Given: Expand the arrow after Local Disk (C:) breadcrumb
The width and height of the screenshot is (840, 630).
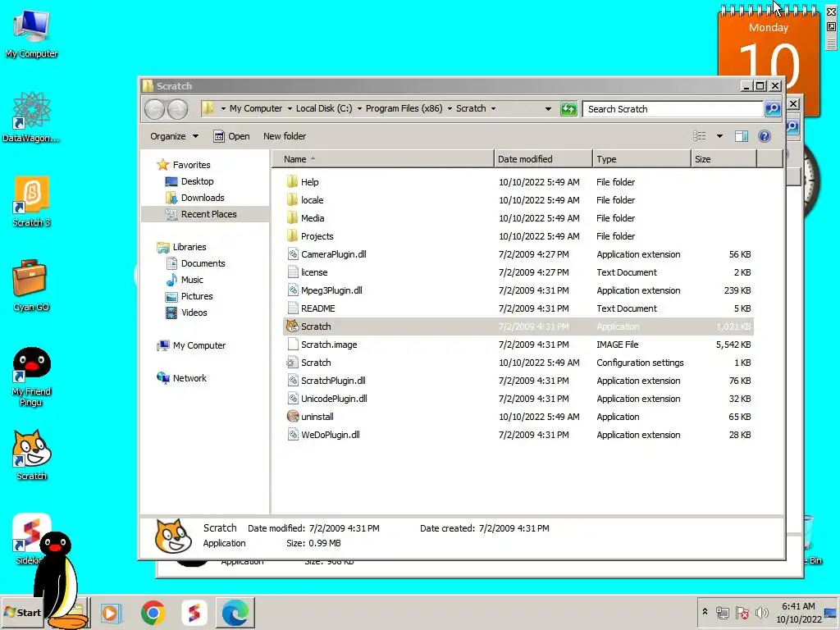Looking at the screenshot, I should click(359, 109).
